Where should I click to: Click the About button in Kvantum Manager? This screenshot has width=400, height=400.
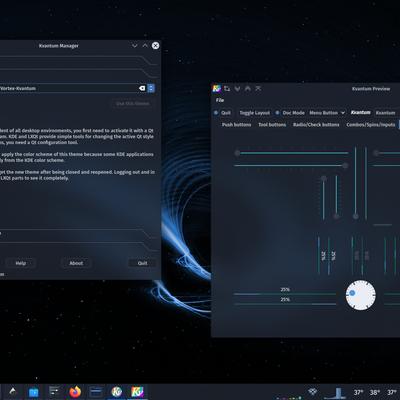click(76, 263)
